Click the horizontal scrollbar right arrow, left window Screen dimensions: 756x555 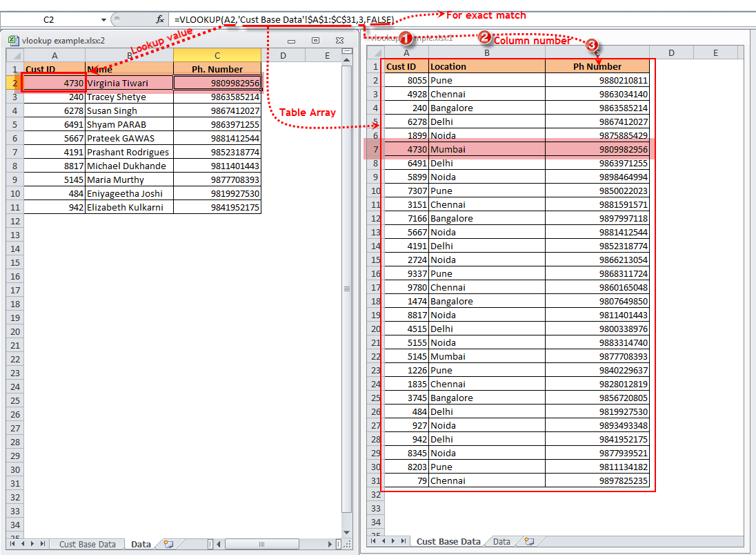[x=329, y=544]
